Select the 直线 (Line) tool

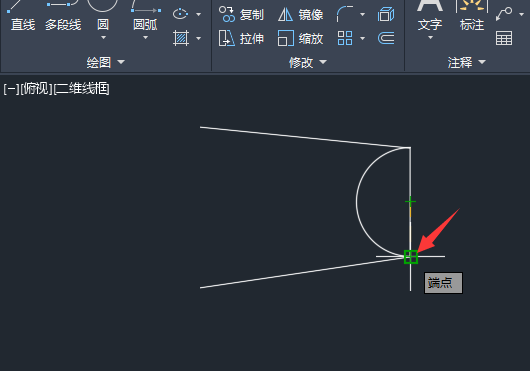22,17
